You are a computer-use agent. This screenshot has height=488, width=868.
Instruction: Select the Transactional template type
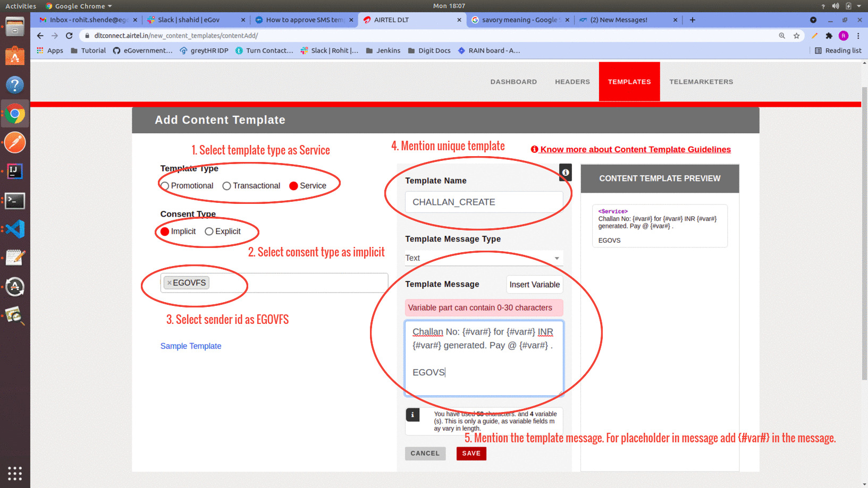click(227, 186)
